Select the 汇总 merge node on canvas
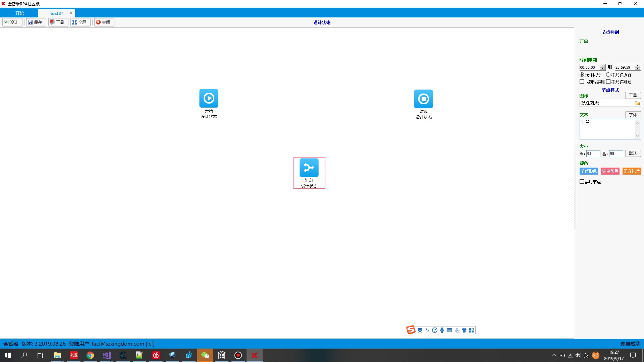644x362 pixels. tap(309, 173)
